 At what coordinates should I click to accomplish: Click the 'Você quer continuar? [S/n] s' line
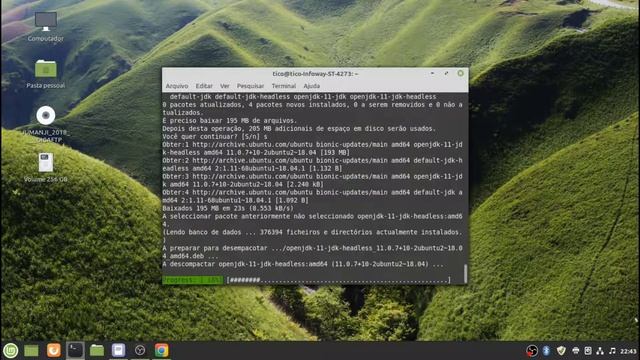tap(215, 137)
